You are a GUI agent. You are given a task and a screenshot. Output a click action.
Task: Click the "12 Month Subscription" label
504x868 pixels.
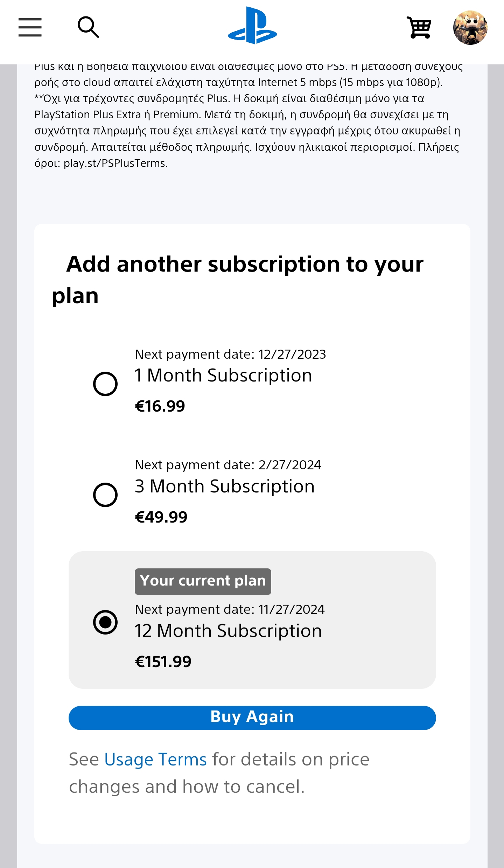coord(228,631)
